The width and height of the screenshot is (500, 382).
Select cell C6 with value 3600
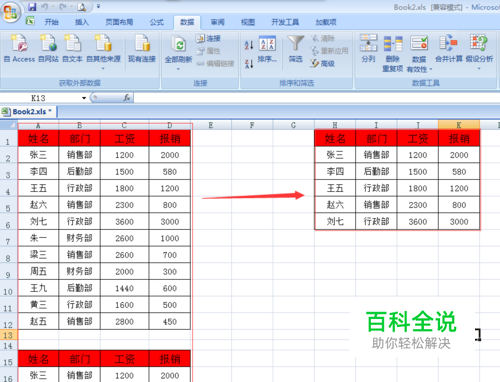coord(124,222)
